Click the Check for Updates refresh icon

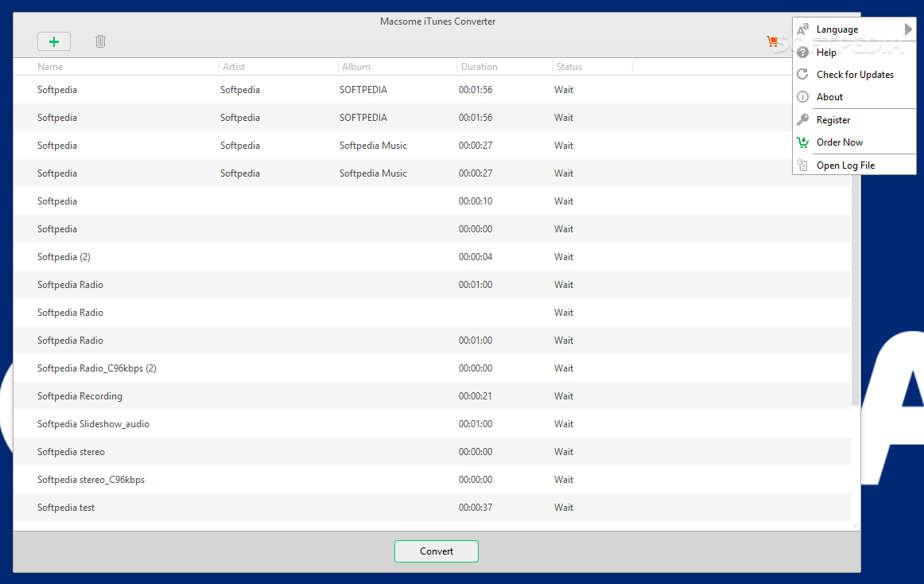[802, 74]
